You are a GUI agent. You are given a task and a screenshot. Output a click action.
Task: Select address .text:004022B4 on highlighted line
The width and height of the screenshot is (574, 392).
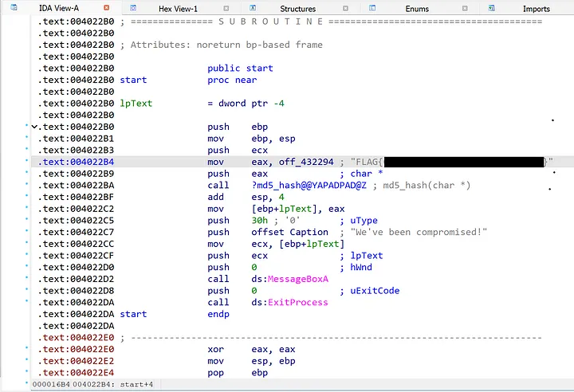[x=76, y=162]
